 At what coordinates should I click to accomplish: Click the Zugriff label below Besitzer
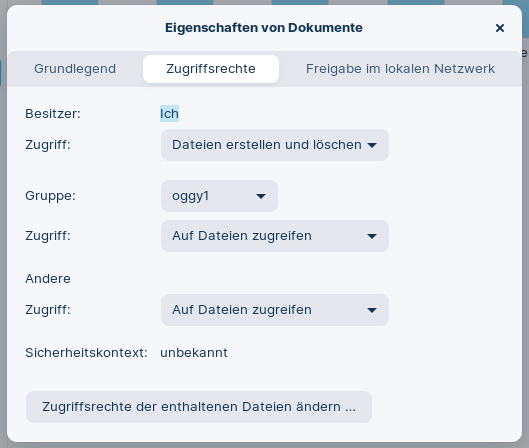click(48, 145)
